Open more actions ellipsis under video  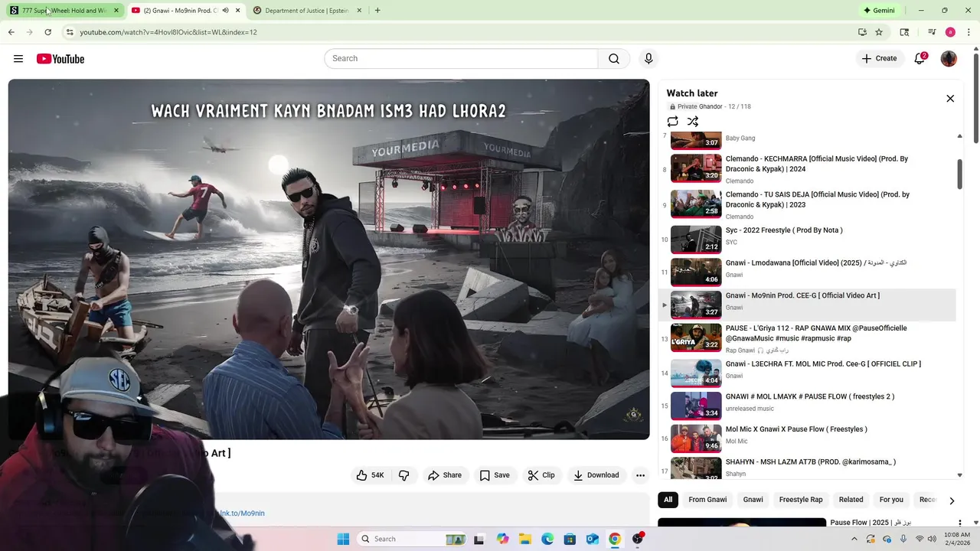(x=640, y=475)
